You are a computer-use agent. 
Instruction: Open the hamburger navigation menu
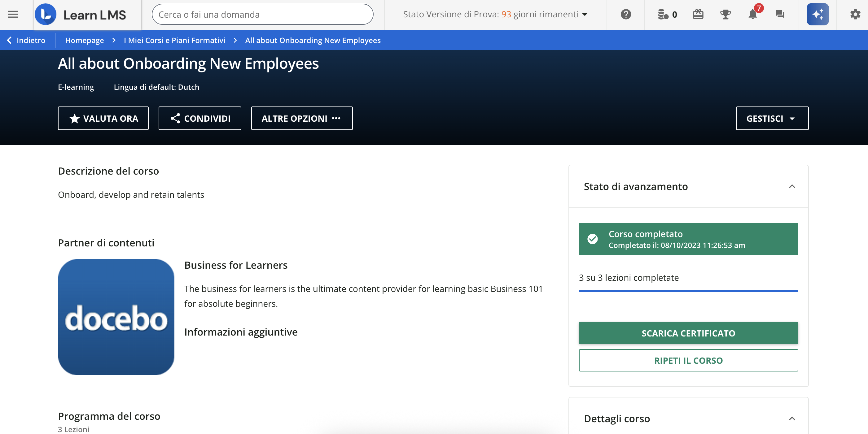click(13, 14)
